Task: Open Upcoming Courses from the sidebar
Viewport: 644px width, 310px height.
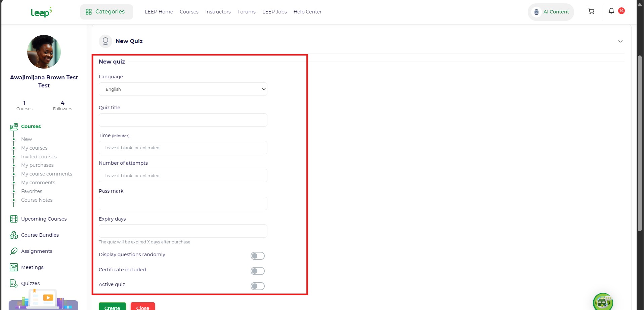Action: pyautogui.click(x=44, y=219)
